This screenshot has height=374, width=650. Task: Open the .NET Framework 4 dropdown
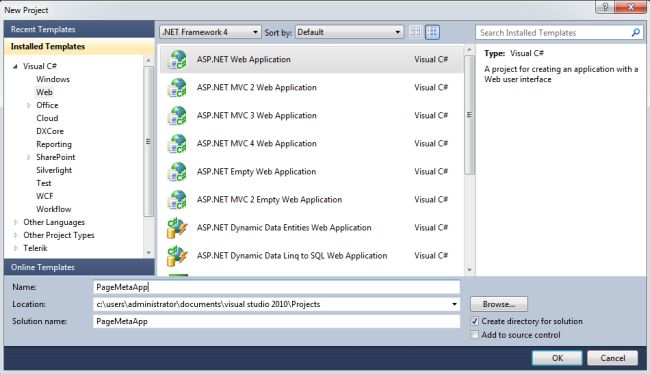pyautogui.click(x=210, y=32)
